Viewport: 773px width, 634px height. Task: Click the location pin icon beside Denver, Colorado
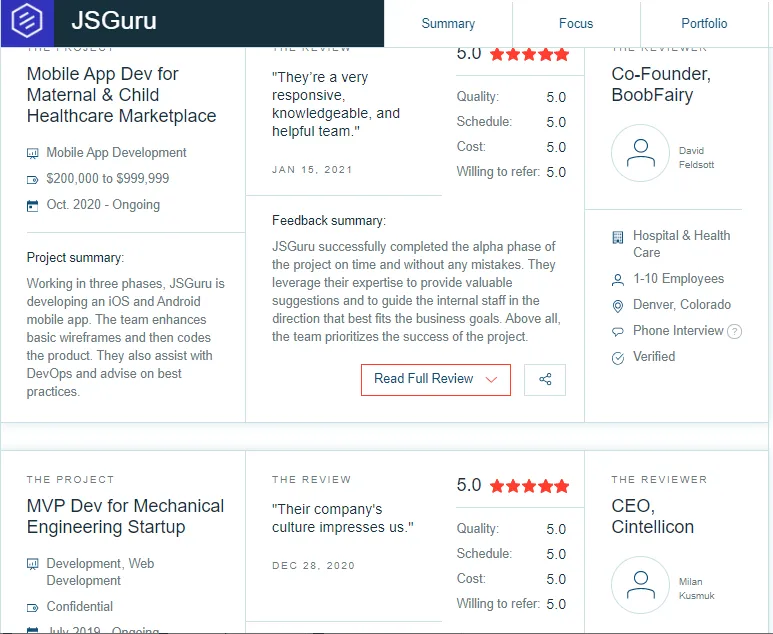point(617,306)
